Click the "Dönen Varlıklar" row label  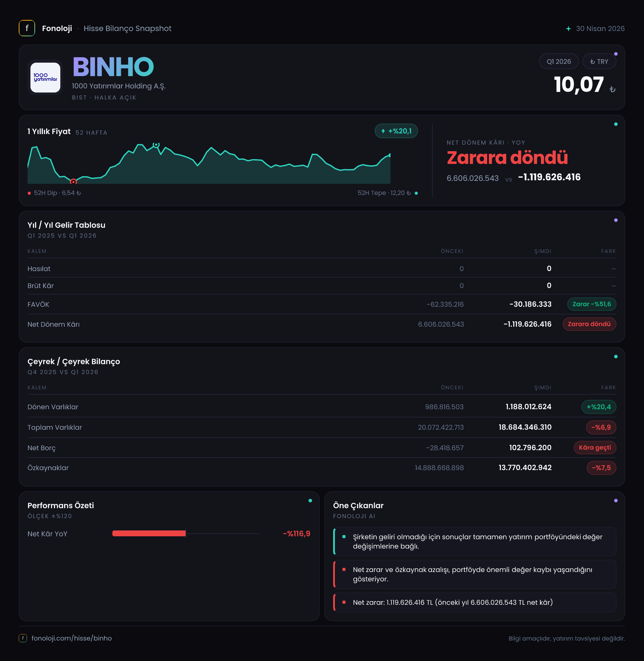[53, 407]
